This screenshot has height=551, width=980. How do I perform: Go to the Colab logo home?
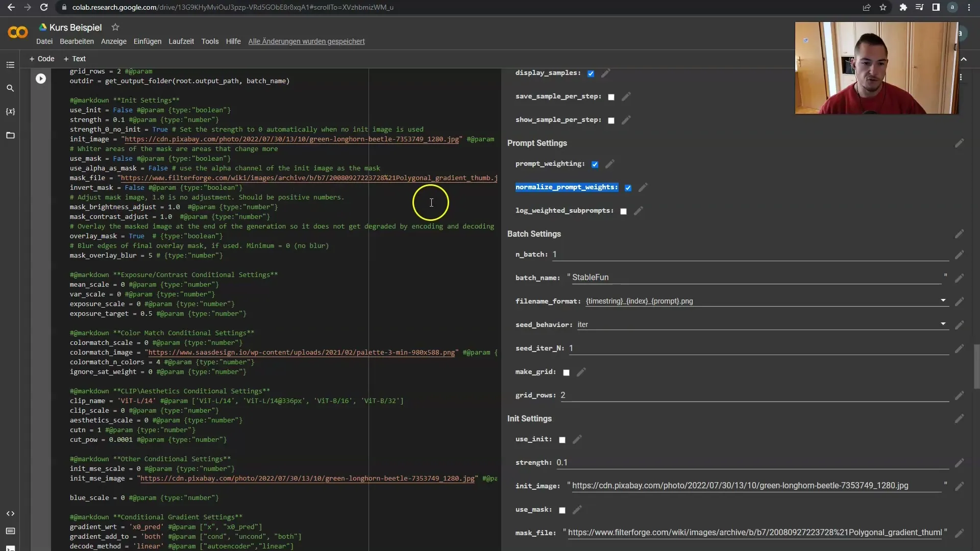[x=18, y=33]
